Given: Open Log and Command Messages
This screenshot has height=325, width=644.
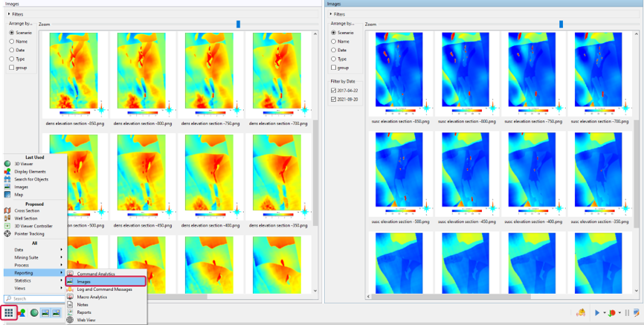Looking at the screenshot, I should click(106, 289).
